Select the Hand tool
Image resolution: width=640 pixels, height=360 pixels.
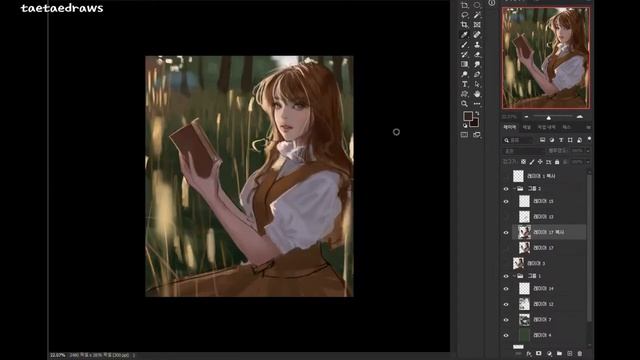[x=477, y=94]
